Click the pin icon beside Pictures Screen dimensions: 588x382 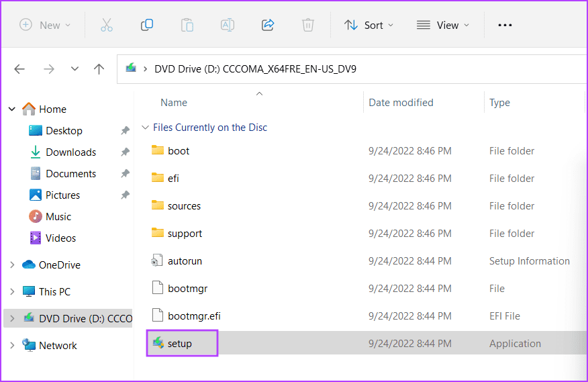click(x=125, y=195)
